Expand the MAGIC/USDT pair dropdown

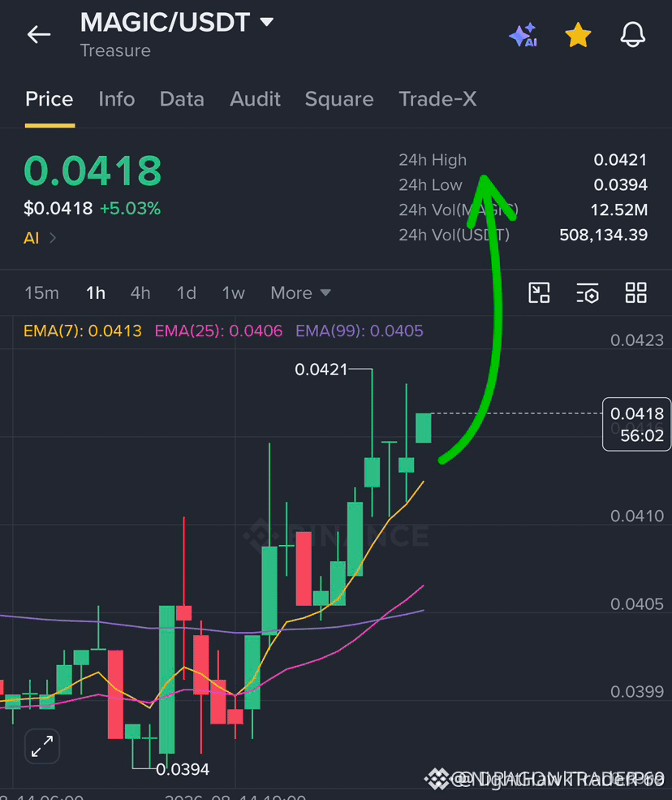[x=267, y=22]
